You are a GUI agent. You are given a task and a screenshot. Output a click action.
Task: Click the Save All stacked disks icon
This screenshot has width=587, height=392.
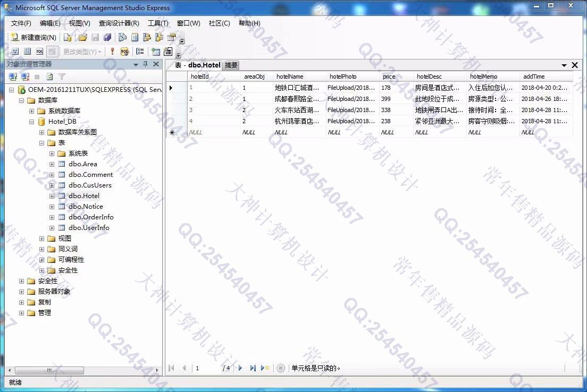pyautogui.click(x=107, y=37)
